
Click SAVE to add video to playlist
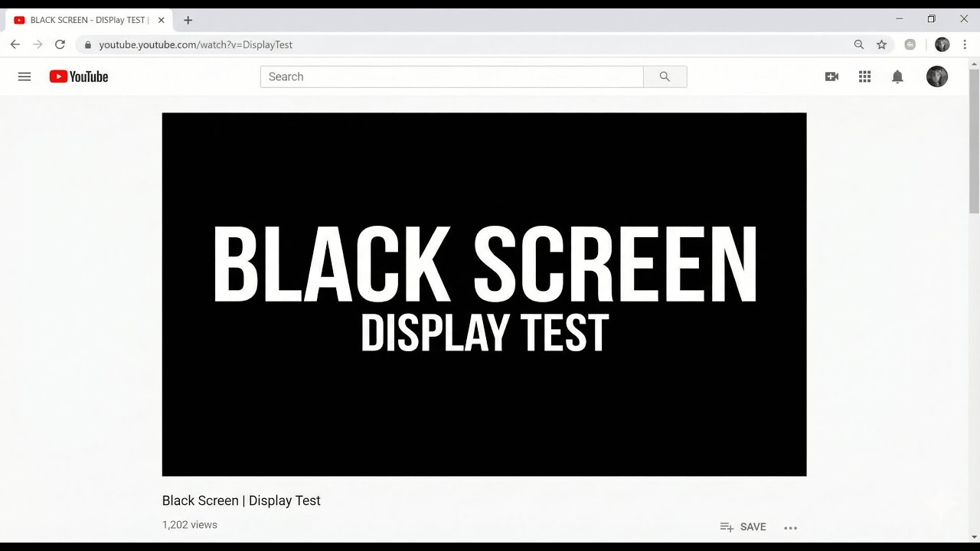coord(743,527)
